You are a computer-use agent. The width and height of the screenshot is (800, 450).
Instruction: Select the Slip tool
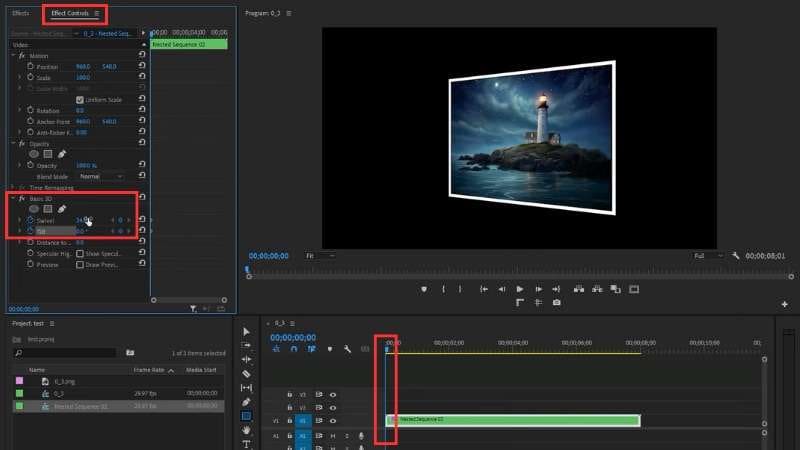(x=246, y=388)
